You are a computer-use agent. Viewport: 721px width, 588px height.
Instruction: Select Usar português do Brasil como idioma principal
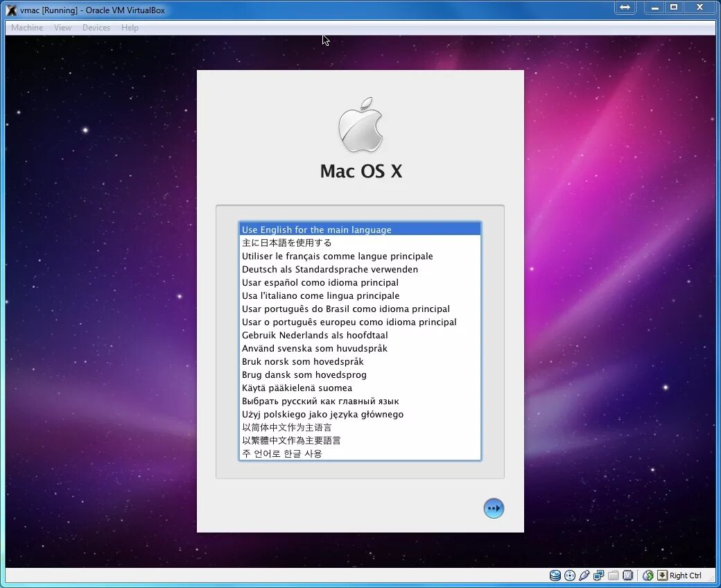click(360, 309)
